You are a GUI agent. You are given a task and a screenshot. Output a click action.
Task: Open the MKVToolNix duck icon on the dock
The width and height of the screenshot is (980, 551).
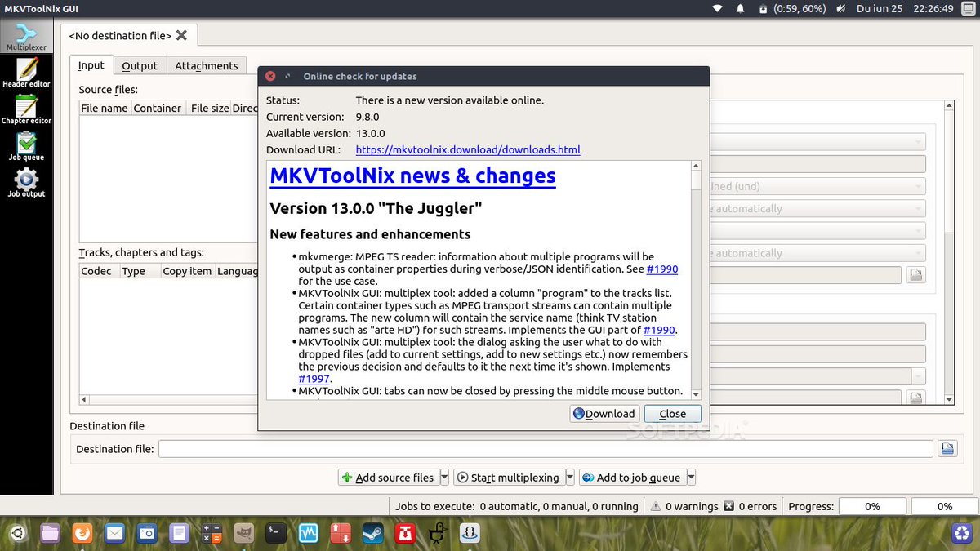(438, 534)
